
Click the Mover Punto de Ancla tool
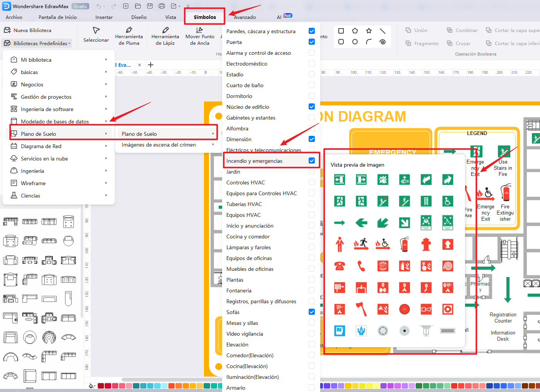(x=200, y=36)
